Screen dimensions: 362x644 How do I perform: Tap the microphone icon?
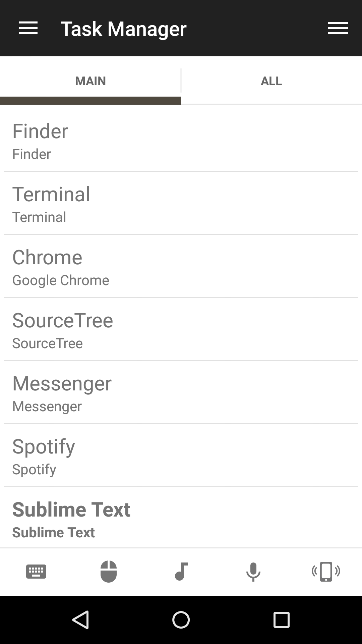click(253, 572)
